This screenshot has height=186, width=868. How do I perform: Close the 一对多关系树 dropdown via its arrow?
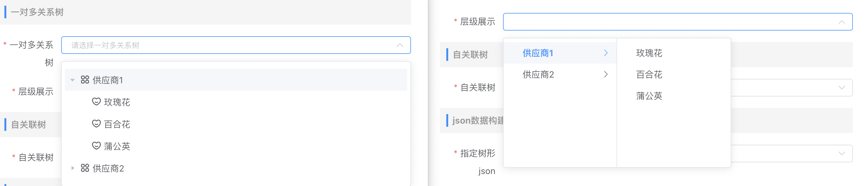coord(400,45)
